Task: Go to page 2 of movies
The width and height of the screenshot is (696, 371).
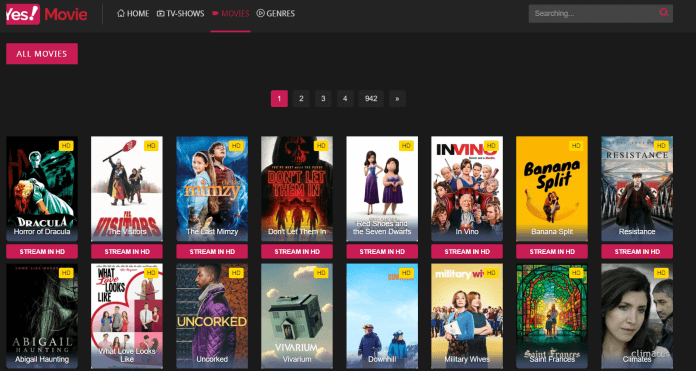Action: coord(301,99)
